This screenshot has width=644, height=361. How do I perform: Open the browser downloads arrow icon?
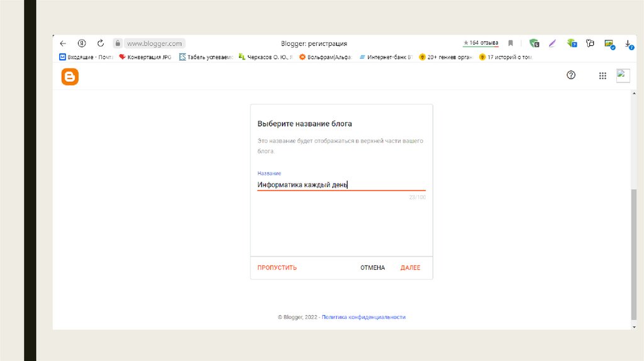pyautogui.click(x=628, y=43)
